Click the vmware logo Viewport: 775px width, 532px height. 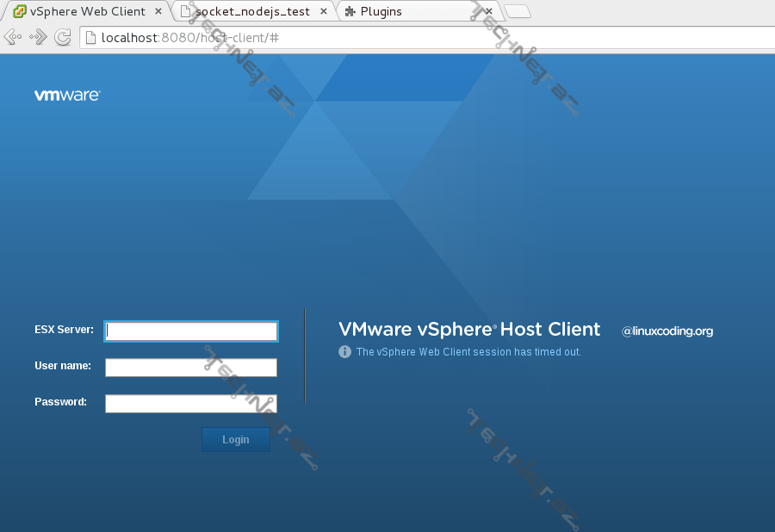point(67,96)
